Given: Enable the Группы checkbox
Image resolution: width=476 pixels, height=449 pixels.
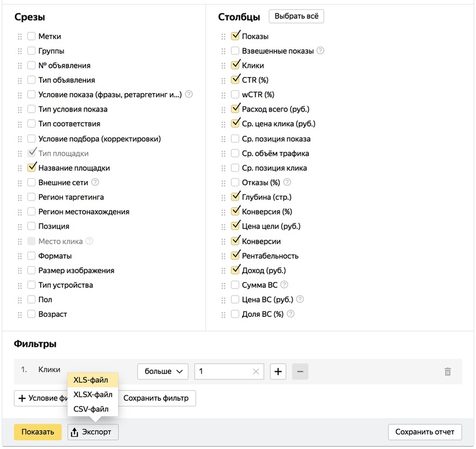Looking at the screenshot, I should (x=31, y=51).
